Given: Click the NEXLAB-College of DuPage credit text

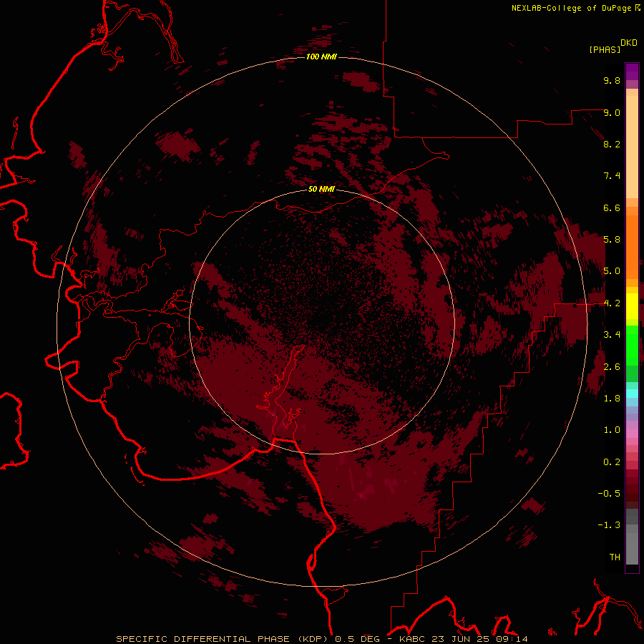Looking at the screenshot, I should [571, 8].
